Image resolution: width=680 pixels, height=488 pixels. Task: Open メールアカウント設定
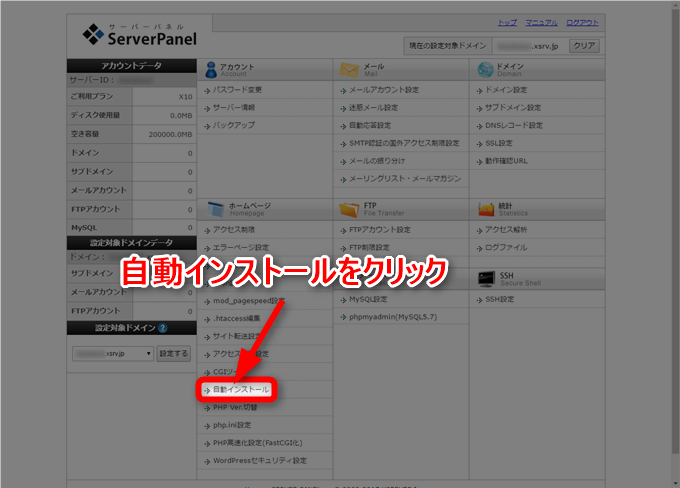pos(384,90)
